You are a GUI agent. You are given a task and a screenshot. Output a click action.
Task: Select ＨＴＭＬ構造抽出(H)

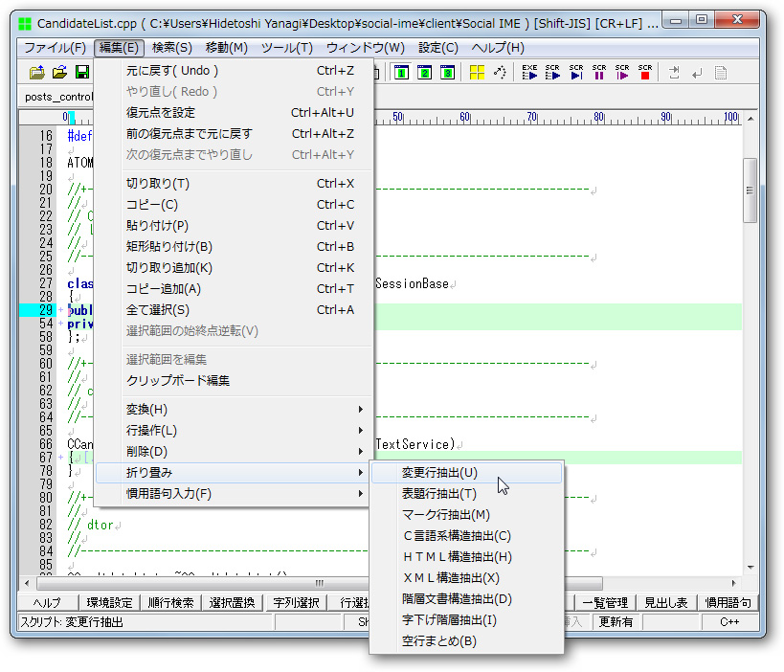(466, 556)
